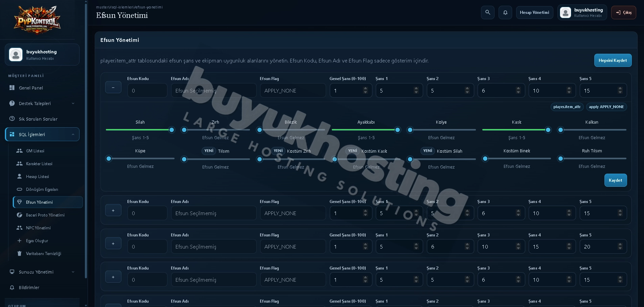Click second row Efsun Adı field
Image resolution: width=644 pixels, height=307 pixels.
pos(213,213)
